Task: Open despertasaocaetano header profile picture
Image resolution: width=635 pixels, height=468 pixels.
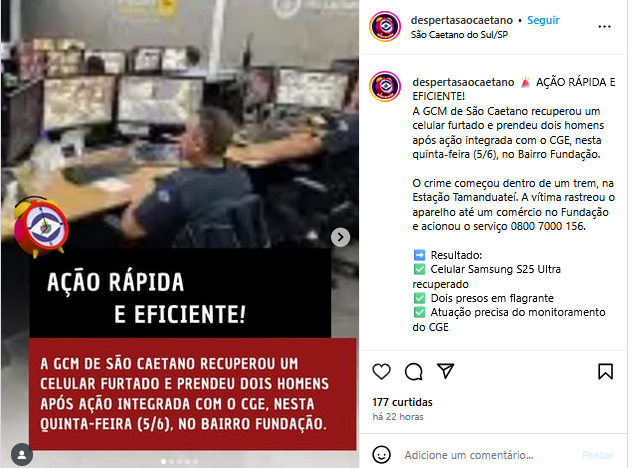Action: point(385,26)
